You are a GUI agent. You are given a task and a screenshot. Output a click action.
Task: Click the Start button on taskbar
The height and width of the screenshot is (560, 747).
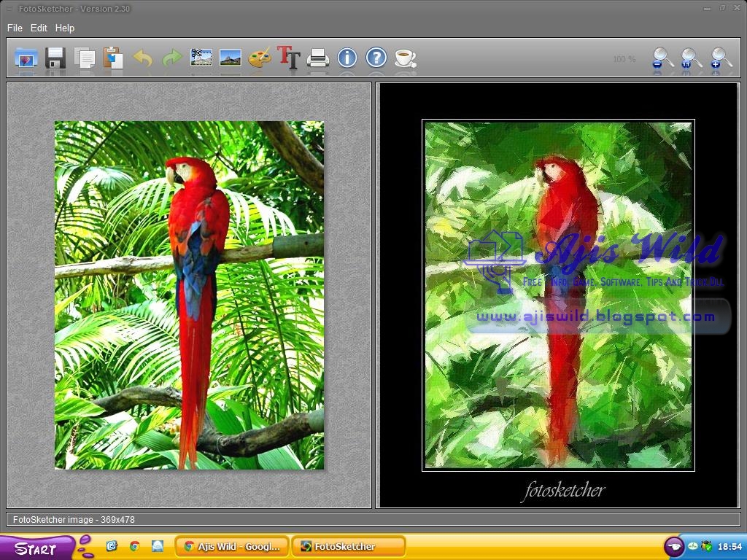click(36, 548)
